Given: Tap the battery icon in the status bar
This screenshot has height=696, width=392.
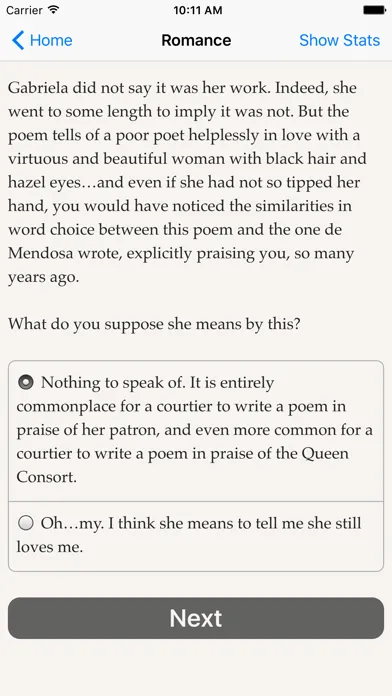Looking at the screenshot, I should [374, 10].
